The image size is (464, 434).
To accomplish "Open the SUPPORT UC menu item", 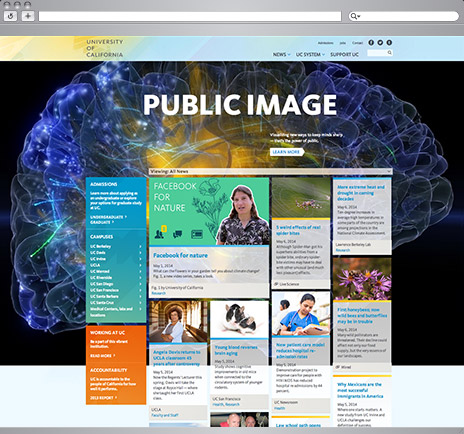I will pos(344,55).
